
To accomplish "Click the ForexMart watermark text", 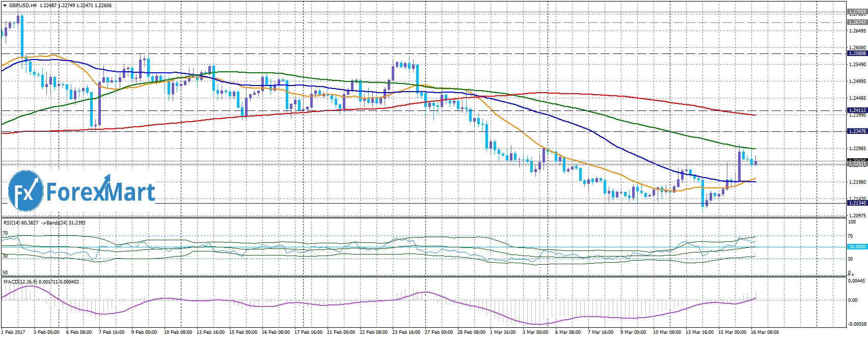I will pyautogui.click(x=100, y=192).
